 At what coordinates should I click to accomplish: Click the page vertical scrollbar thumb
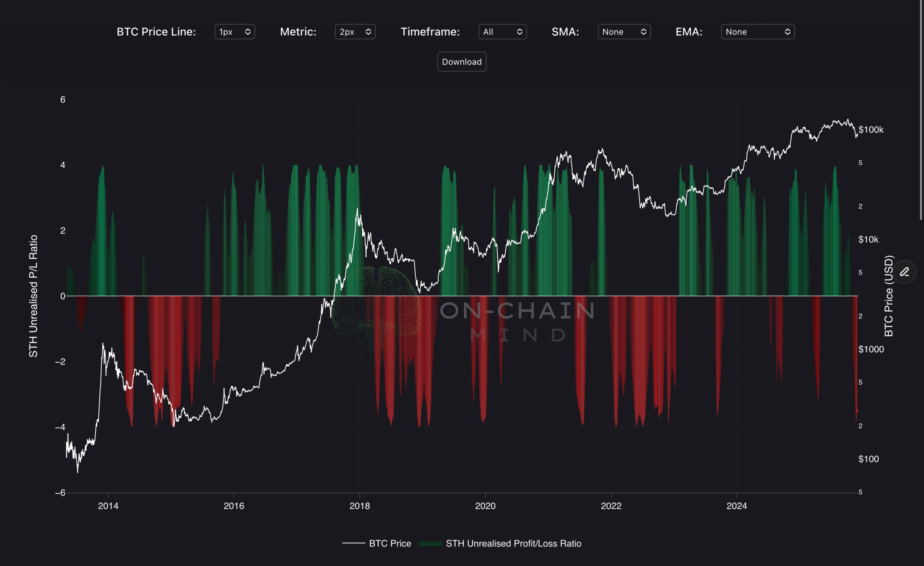(x=921, y=109)
